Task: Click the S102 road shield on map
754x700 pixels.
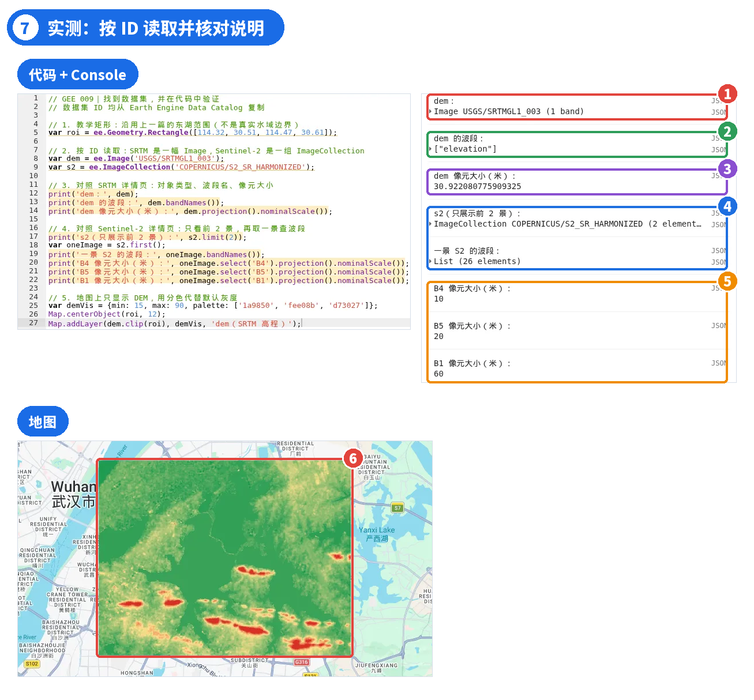Action: pos(32,664)
